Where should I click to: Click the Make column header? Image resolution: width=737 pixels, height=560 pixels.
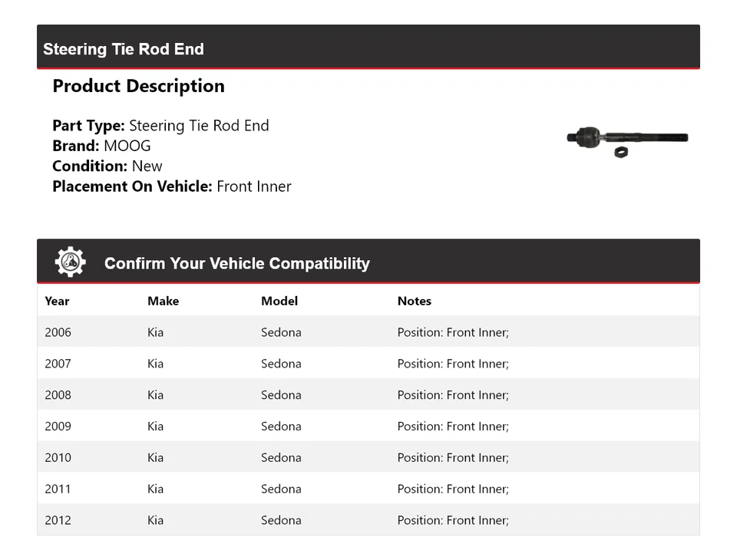[x=163, y=301]
